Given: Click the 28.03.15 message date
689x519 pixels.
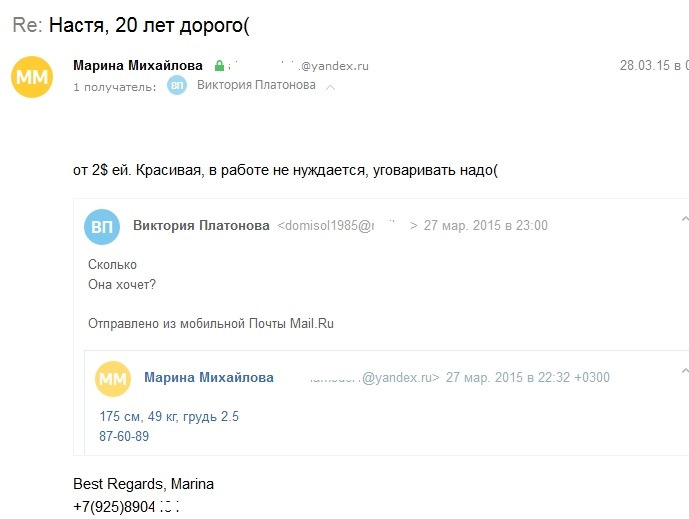Looking at the screenshot, I should (x=654, y=65).
